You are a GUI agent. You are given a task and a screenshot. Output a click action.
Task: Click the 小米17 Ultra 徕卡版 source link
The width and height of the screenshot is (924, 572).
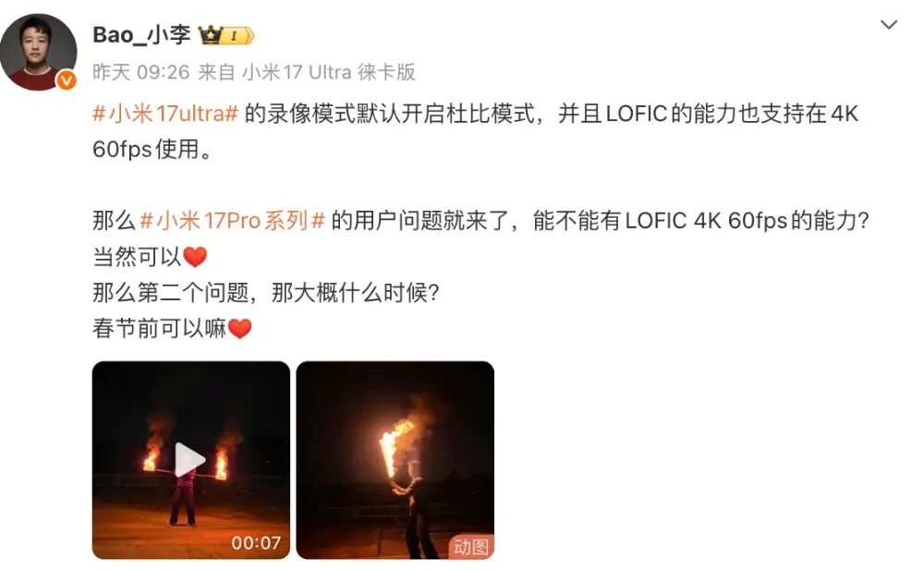pos(329,72)
